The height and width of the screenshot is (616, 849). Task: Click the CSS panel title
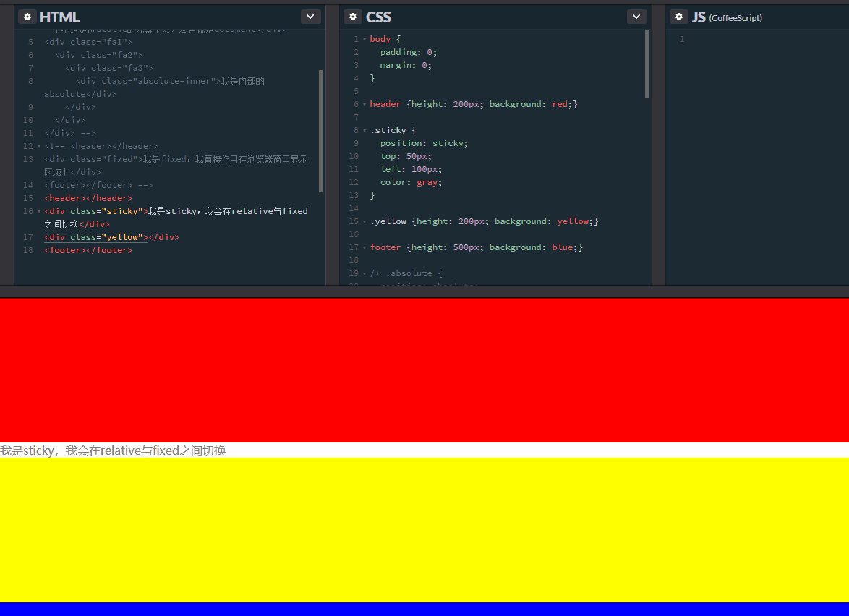point(378,17)
